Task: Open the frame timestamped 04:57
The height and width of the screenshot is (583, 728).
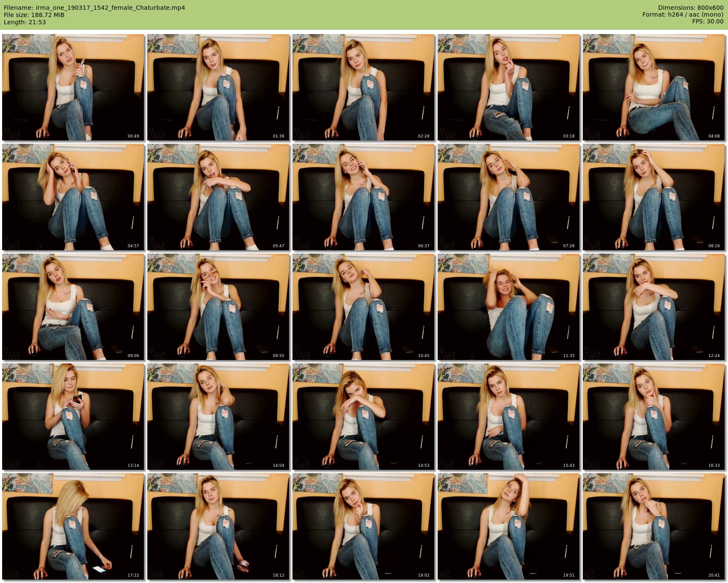Action: coord(73,197)
